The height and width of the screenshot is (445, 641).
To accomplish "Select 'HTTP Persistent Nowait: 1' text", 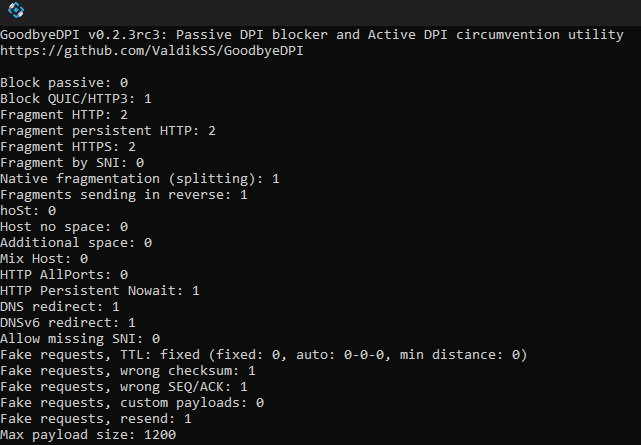I will pos(100,291).
